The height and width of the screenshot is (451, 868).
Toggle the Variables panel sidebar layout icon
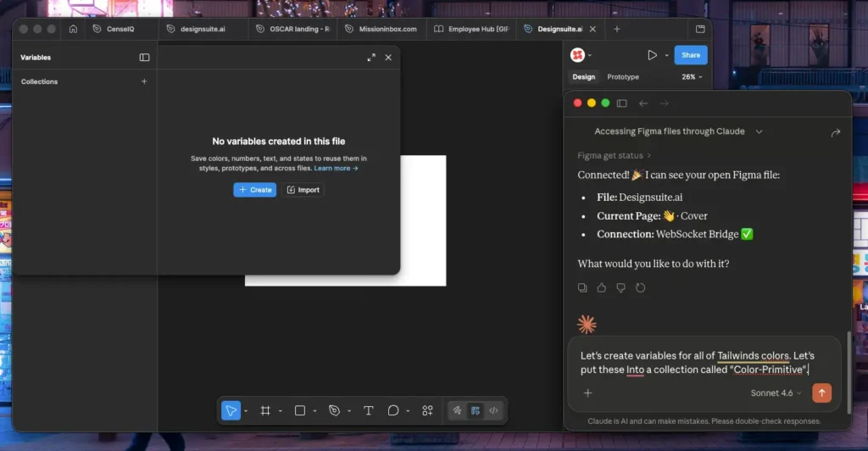coord(144,58)
